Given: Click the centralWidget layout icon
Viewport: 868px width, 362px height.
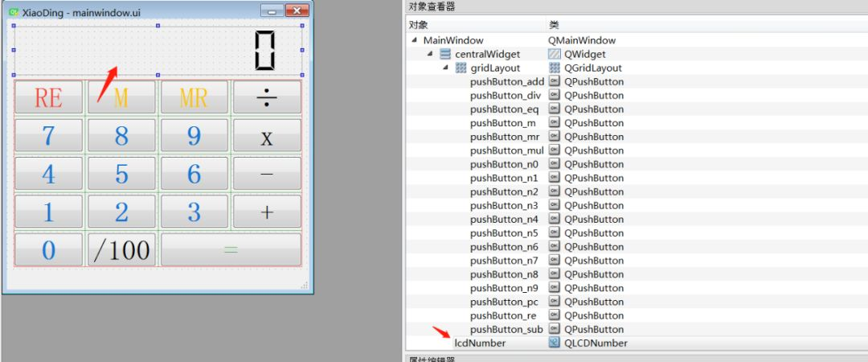Looking at the screenshot, I should coord(445,55).
